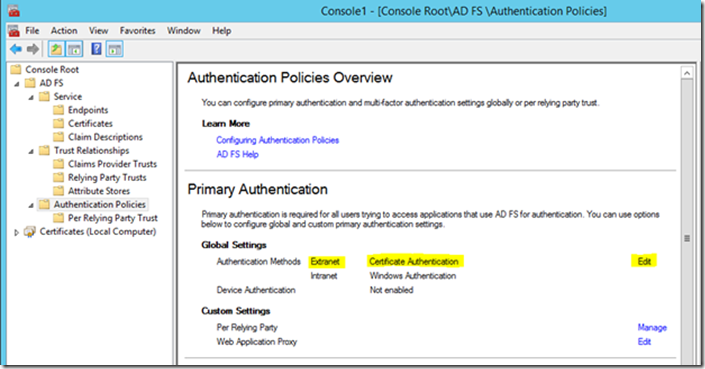The image size is (705, 369).
Task: Open the Action menu
Action: 64,31
